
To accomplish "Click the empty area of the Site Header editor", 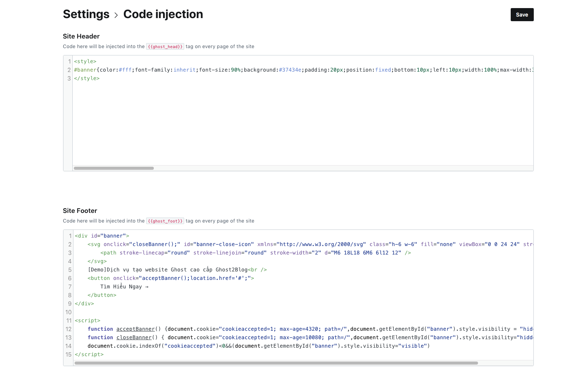I will 303,123.
